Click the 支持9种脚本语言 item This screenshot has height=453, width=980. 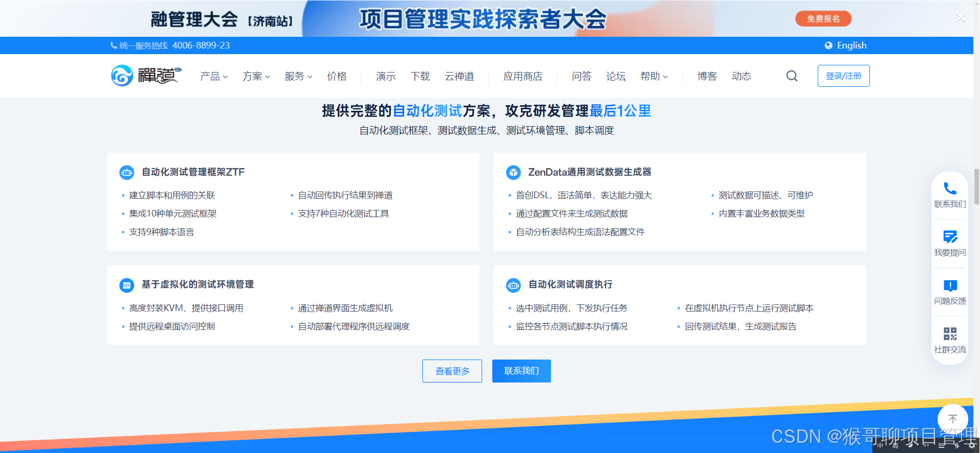[162, 232]
